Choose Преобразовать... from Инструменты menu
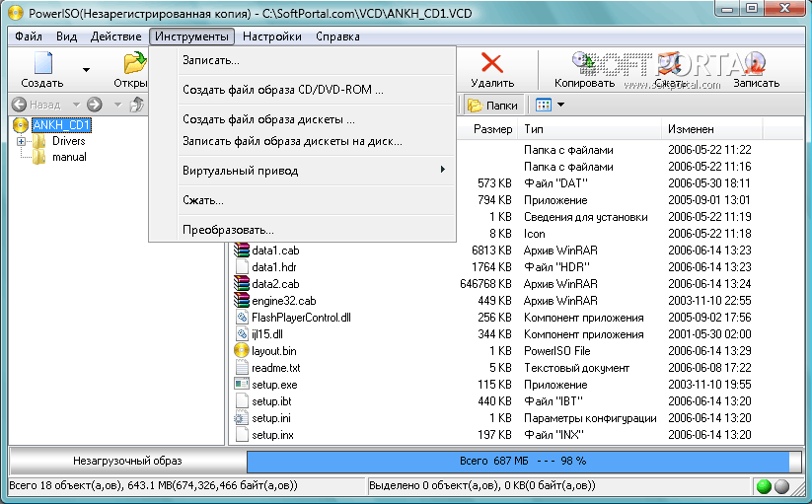 pyautogui.click(x=228, y=230)
